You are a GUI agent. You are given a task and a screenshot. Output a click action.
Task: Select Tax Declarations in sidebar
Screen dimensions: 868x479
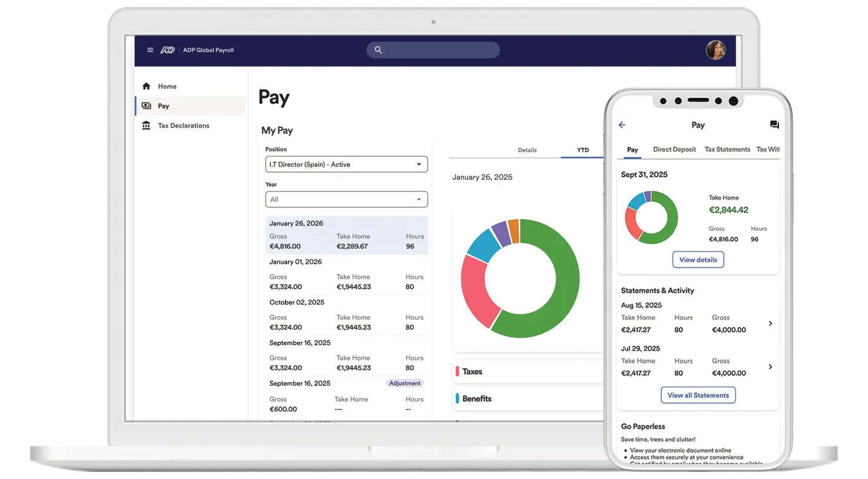(184, 125)
